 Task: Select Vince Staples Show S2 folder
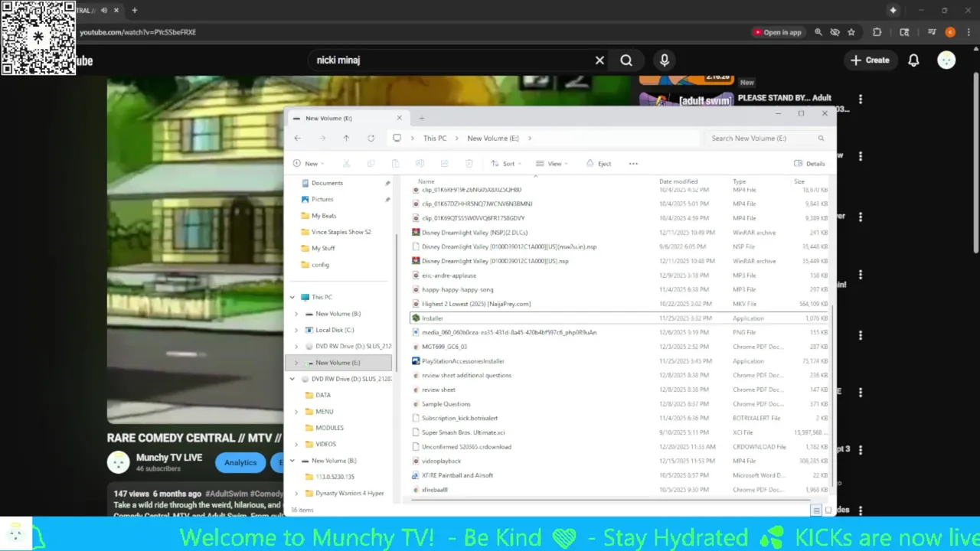[341, 232]
